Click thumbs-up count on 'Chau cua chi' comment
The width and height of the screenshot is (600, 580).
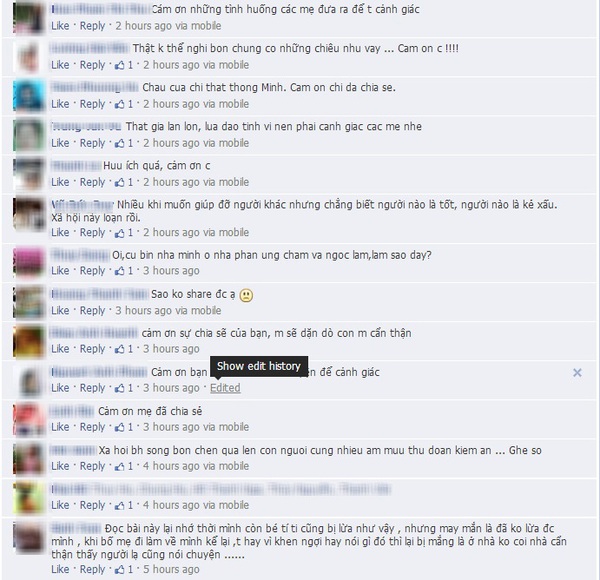click(x=130, y=104)
